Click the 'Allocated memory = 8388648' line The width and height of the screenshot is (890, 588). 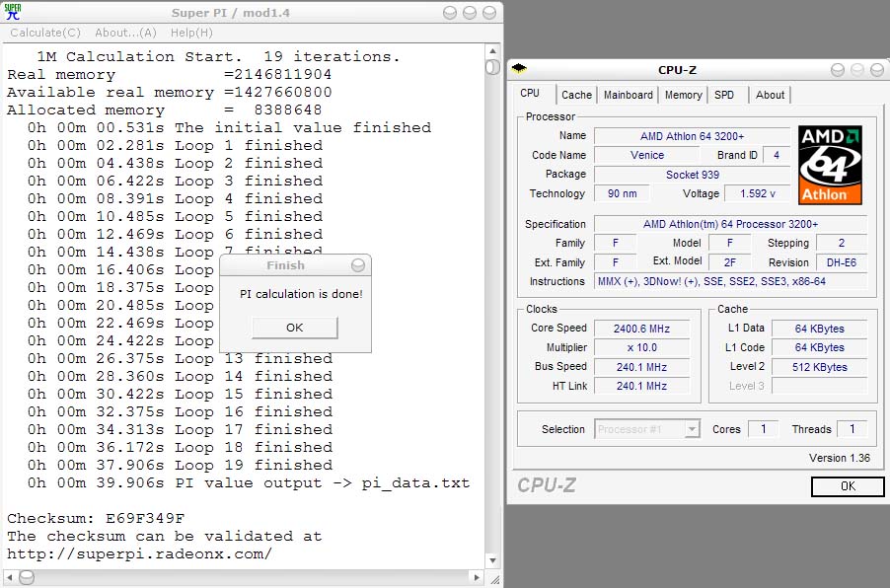(x=165, y=110)
